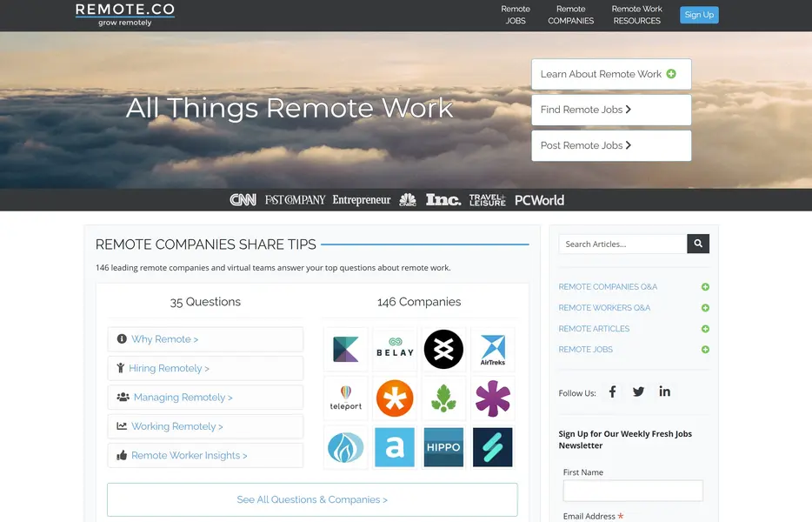Click the green leaf company logo

click(x=443, y=398)
